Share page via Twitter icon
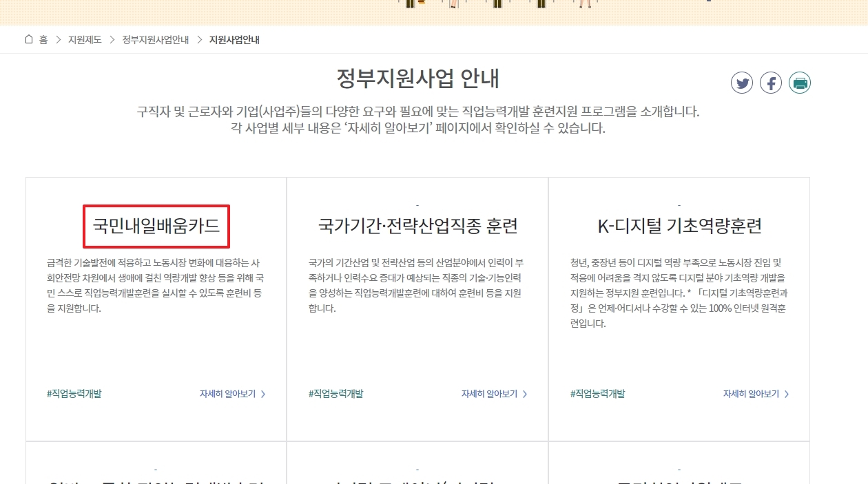 pyautogui.click(x=742, y=83)
